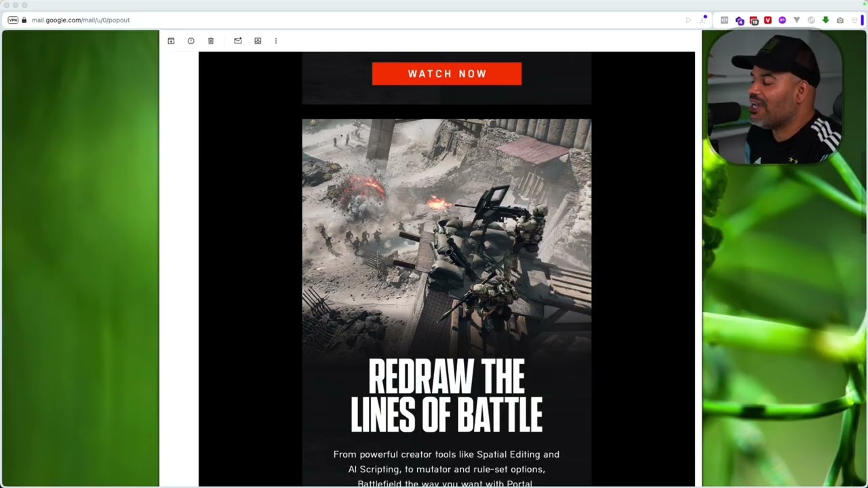Move the email to inbox
This screenshot has height=488, width=868.
[258, 41]
